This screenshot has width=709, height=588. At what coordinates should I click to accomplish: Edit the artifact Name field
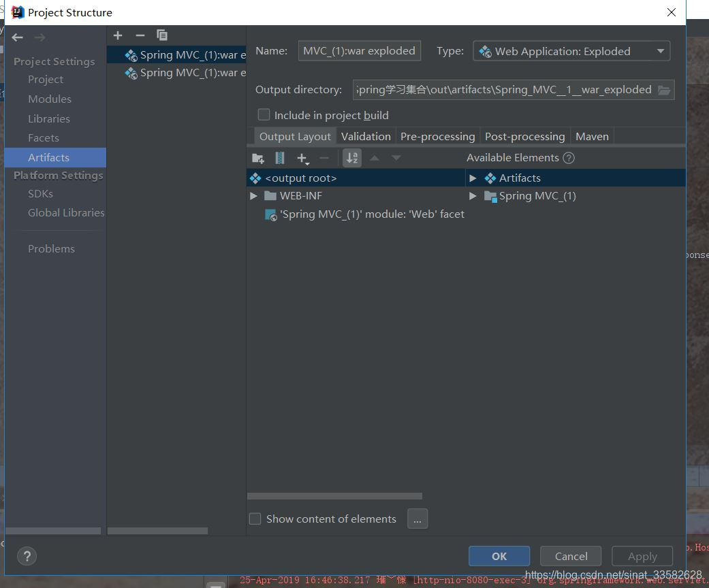click(360, 50)
